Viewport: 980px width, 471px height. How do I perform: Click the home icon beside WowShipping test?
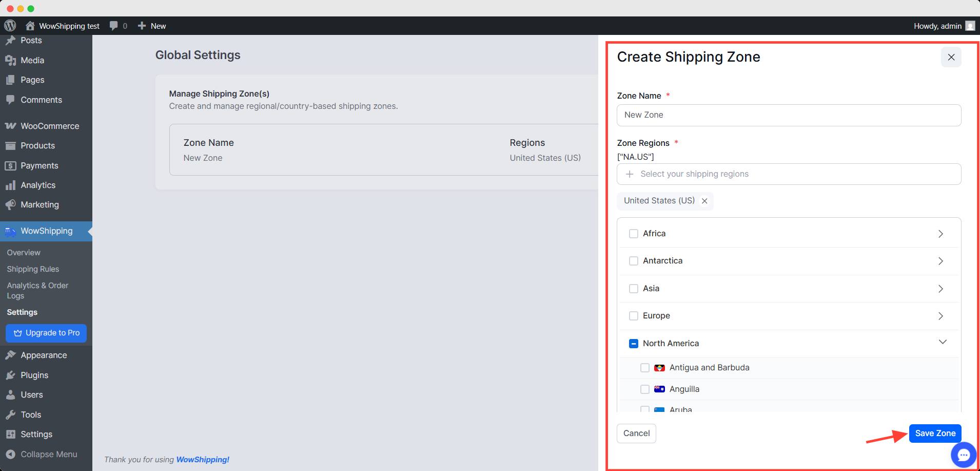point(30,26)
